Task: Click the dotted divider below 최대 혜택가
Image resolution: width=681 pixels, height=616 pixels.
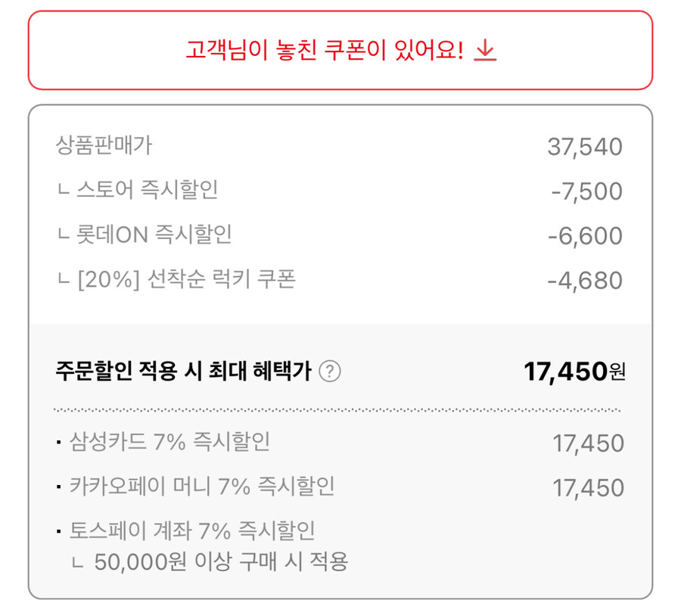Action: (x=337, y=410)
